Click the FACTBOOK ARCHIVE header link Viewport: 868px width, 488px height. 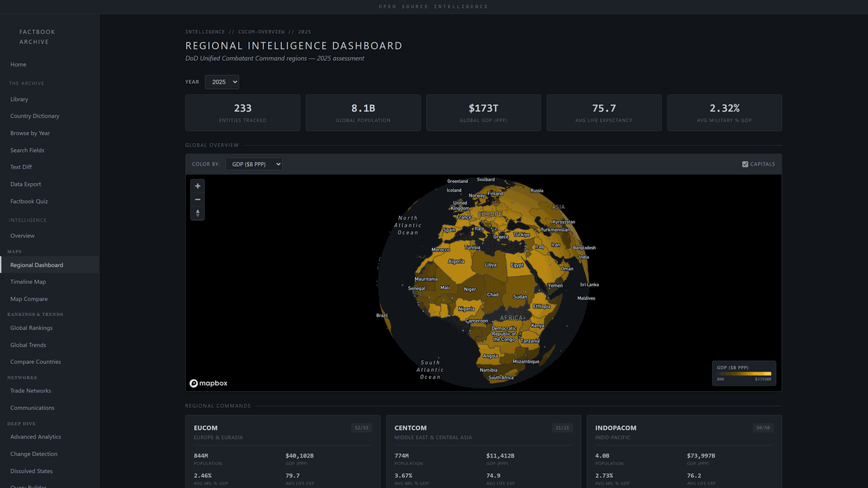click(x=36, y=37)
